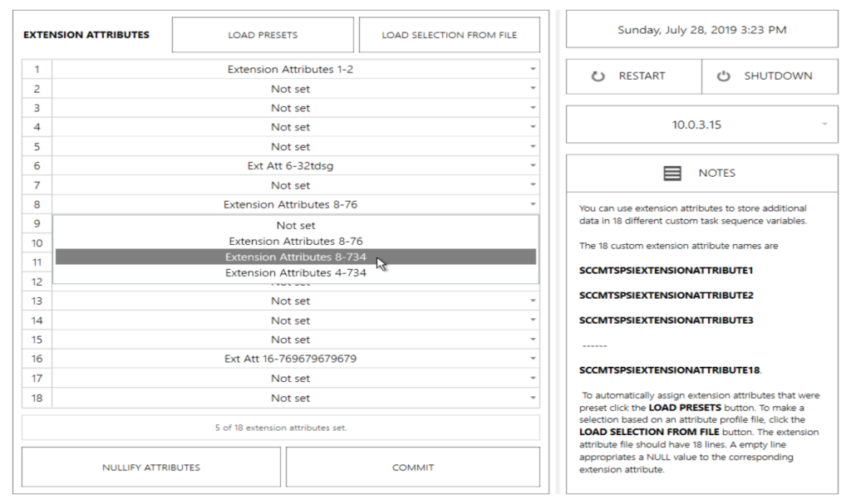Open dropdown for attribute row 6
Screen dimensions: 851x504
tap(532, 166)
